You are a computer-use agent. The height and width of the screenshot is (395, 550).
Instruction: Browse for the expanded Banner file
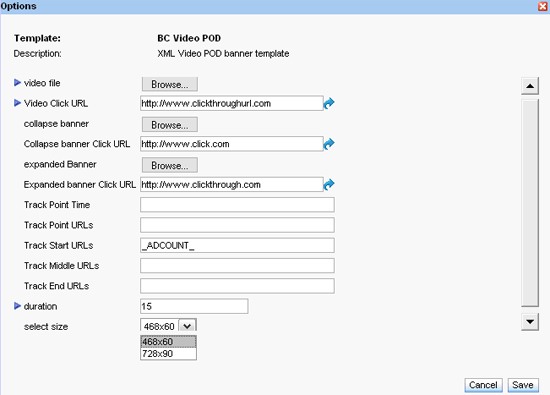(x=170, y=165)
